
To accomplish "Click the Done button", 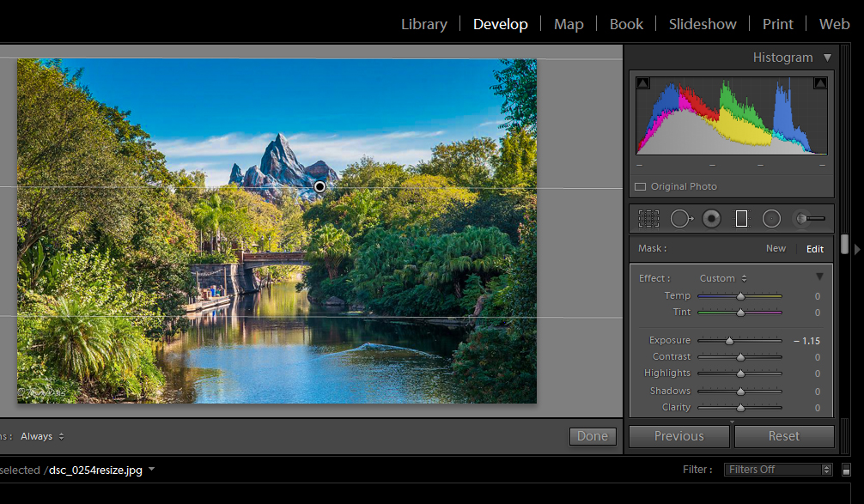I will (x=593, y=436).
